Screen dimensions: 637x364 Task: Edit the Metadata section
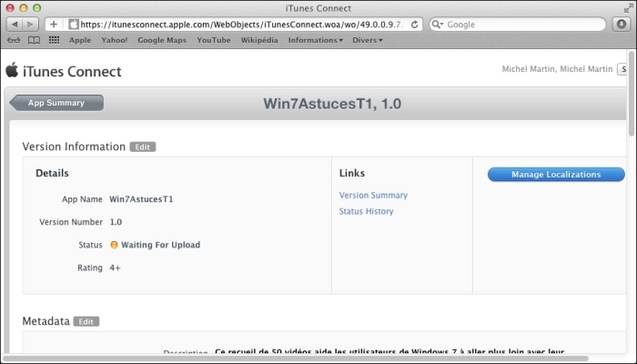(86, 321)
